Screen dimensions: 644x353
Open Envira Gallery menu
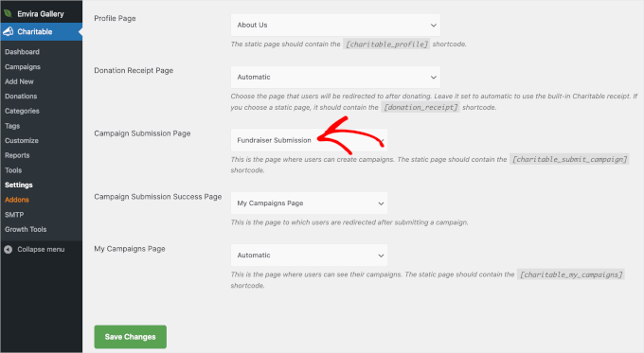(x=41, y=13)
